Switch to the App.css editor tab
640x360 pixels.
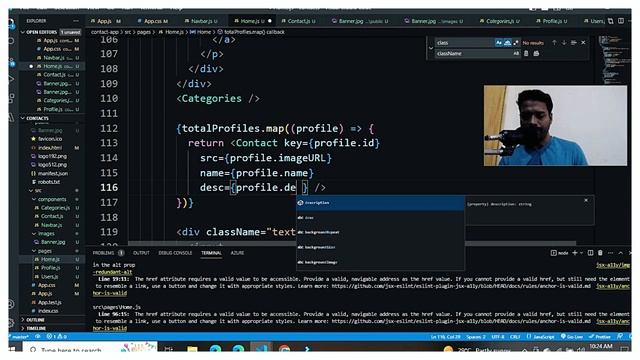tap(152, 21)
